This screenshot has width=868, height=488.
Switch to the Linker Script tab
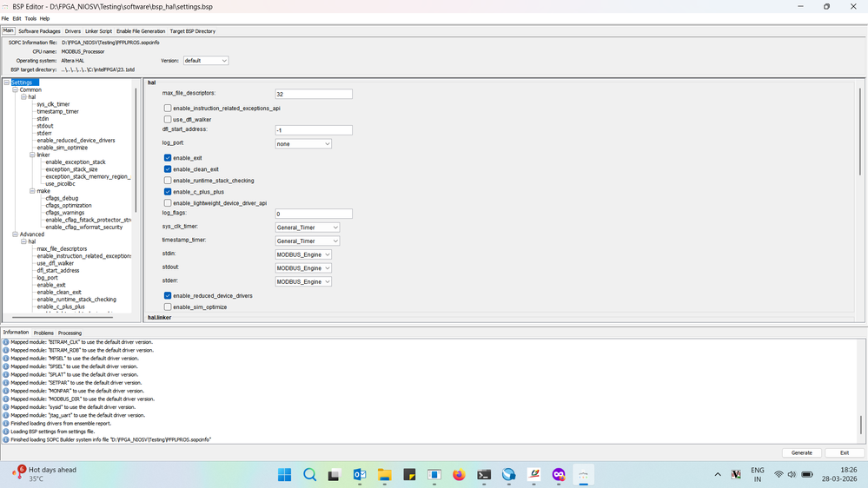(98, 31)
